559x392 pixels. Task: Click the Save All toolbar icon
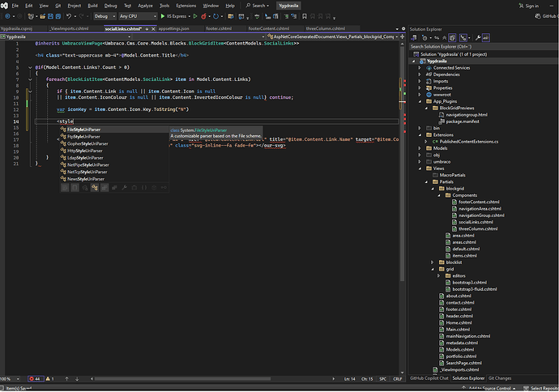58,16
